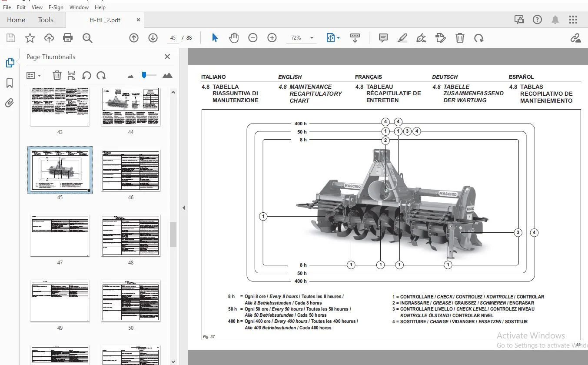
Task: Delete selected thumbnail pages trash icon
Action: pos(57,75)
